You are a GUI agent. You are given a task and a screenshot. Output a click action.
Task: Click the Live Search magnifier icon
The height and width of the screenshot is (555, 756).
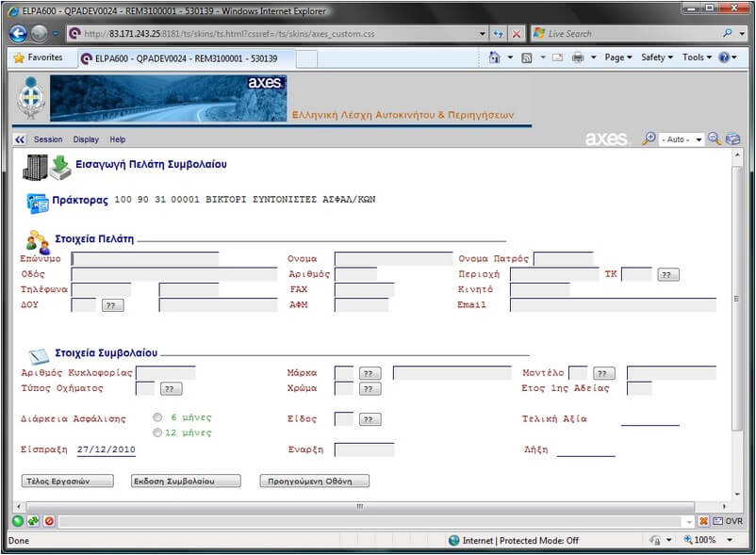point(728,33)
